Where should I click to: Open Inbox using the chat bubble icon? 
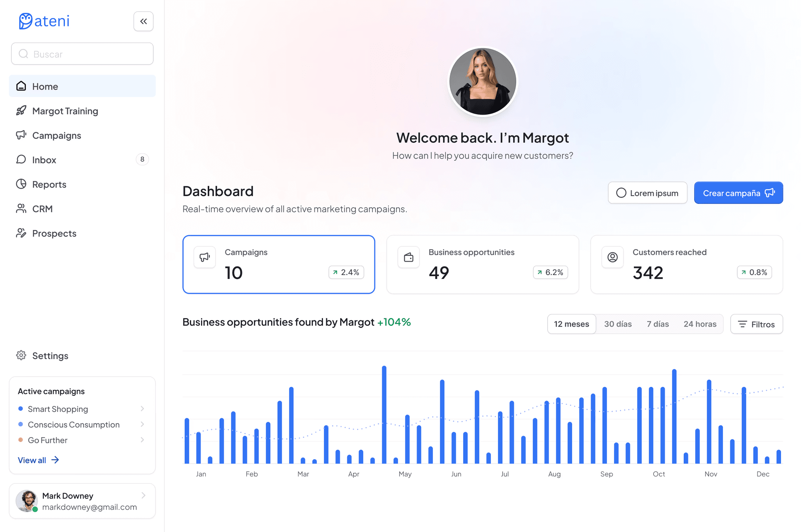point(21,160)
